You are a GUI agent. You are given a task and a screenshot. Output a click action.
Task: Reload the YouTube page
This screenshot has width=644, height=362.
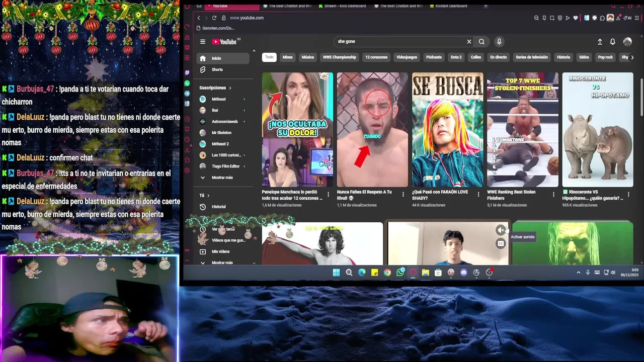click(x=214, y=18)
